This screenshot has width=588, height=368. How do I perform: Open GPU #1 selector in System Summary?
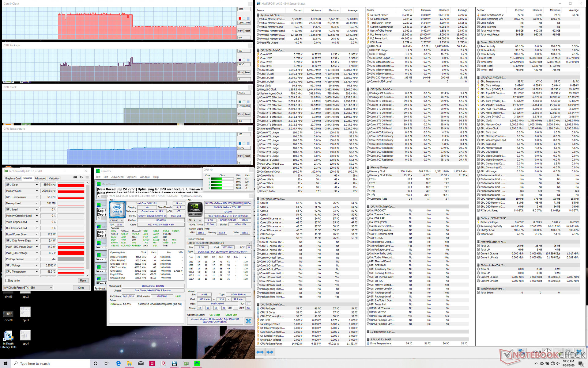(195, 220)
